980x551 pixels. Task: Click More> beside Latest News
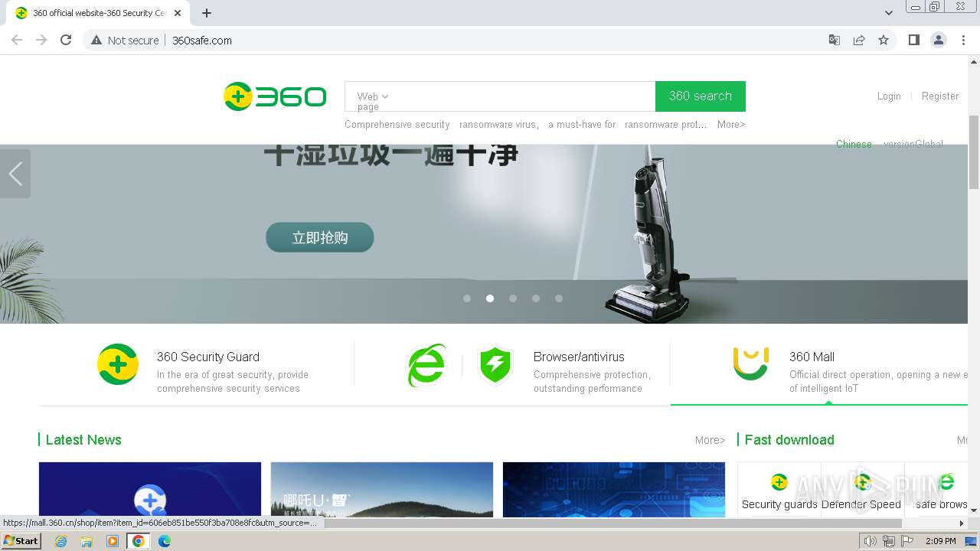(710, 440)
